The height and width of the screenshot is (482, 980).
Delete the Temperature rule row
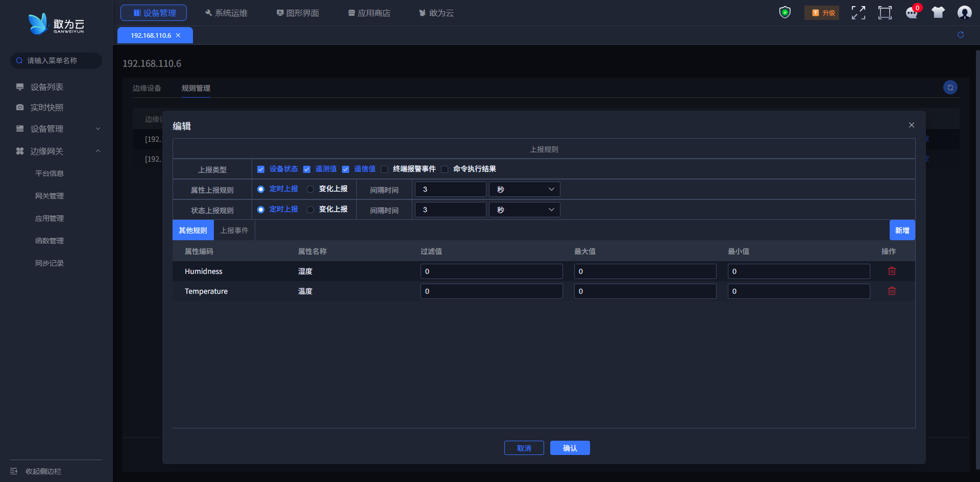[892, 291]
